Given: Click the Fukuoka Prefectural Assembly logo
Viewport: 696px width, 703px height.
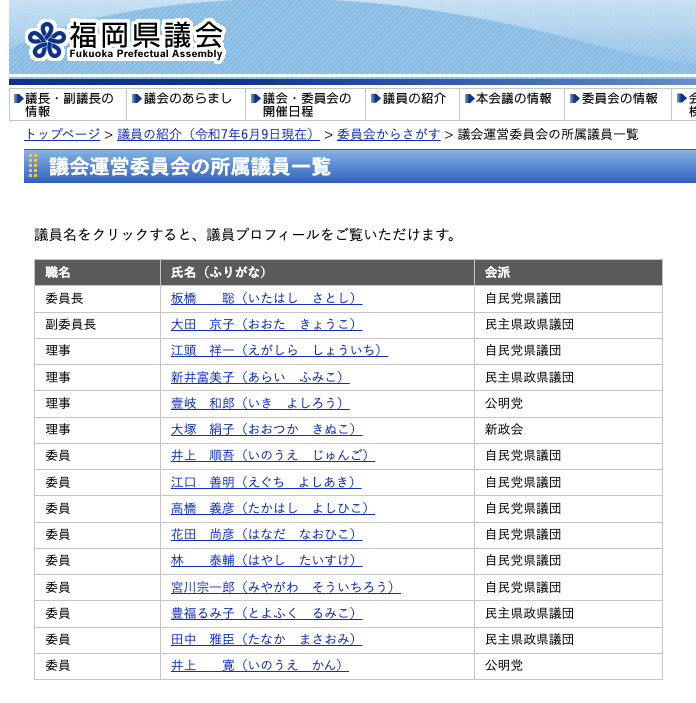Looking at the screenshot, I should [125, 41].
